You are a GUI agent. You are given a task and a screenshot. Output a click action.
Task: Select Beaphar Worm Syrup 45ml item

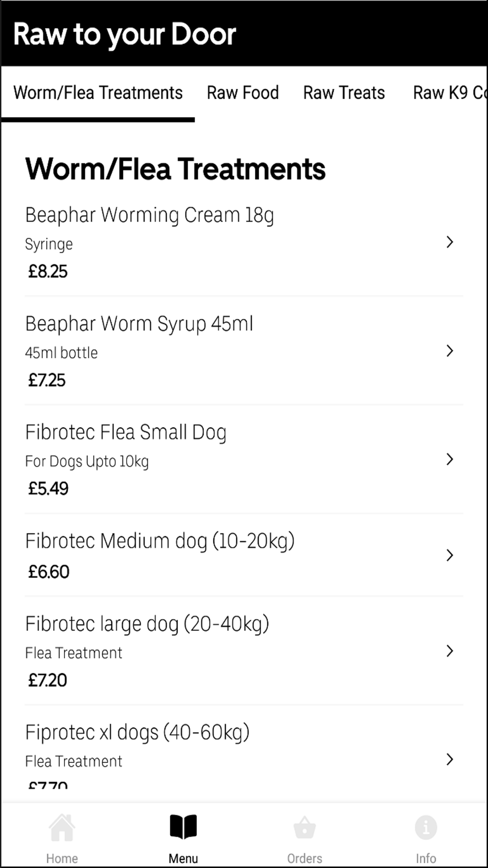139,324
